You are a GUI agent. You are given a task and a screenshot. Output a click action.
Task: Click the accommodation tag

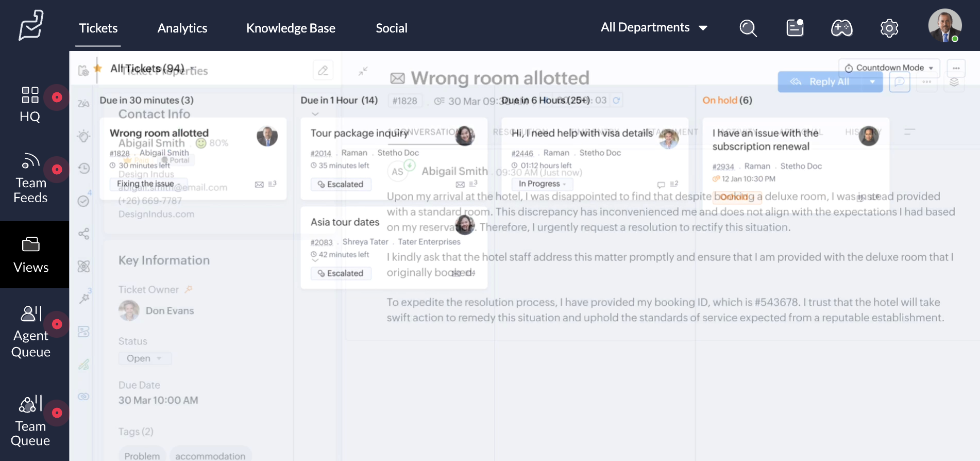point(210,456)
